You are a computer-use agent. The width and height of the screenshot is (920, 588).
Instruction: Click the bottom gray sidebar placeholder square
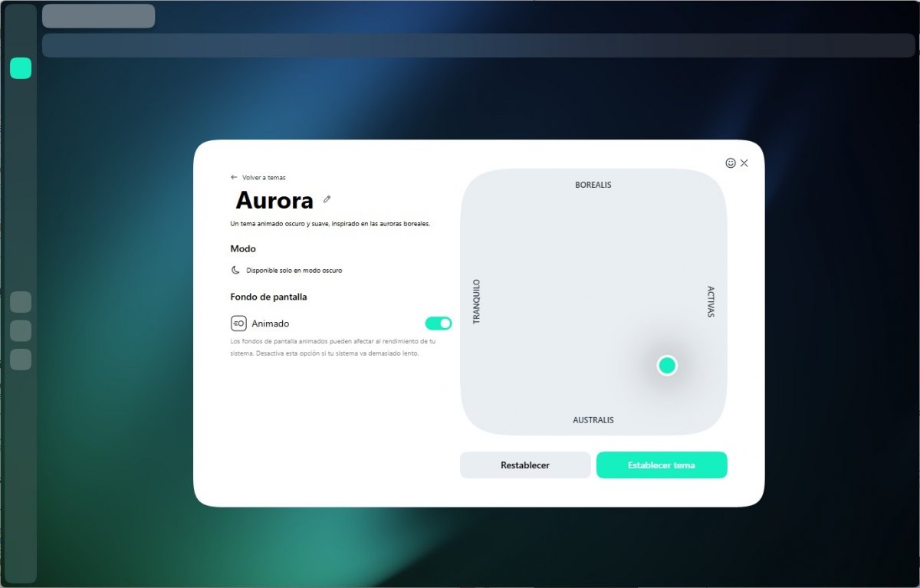pyautogui.click(x=21, y=360)
